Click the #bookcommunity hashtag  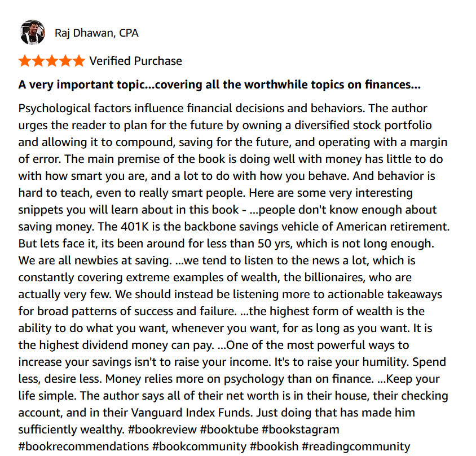point(199,446)
